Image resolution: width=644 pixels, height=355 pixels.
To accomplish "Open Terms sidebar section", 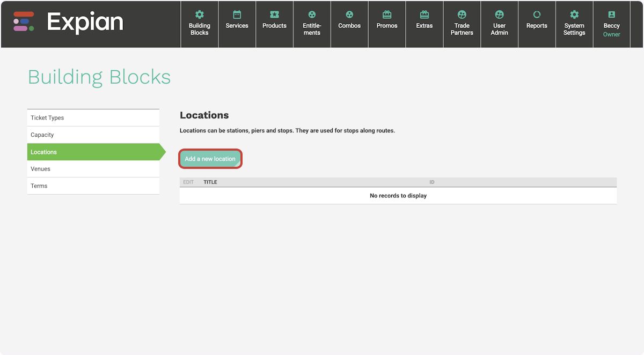I will [x=93, y=186].
